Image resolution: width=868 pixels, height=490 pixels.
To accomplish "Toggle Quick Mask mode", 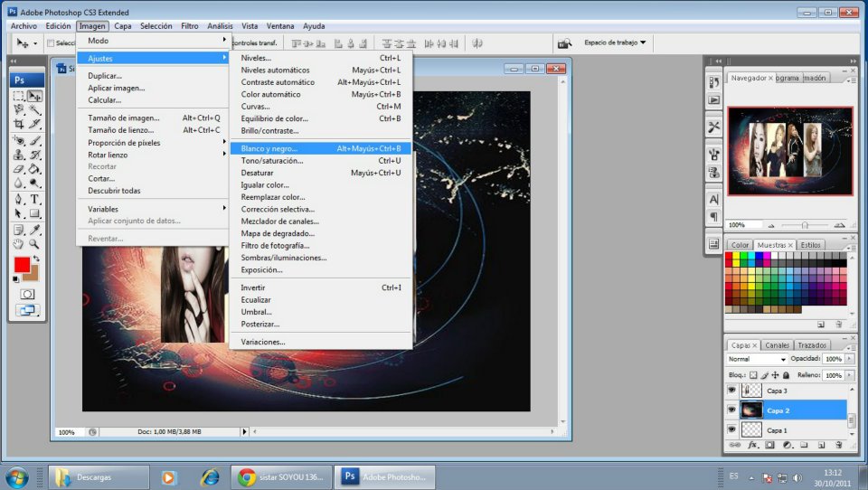I will point(27,294).
